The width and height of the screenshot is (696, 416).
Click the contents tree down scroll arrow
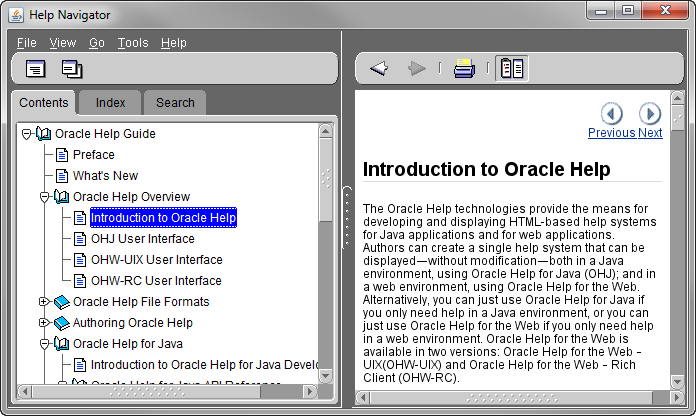tap(326, 376)
